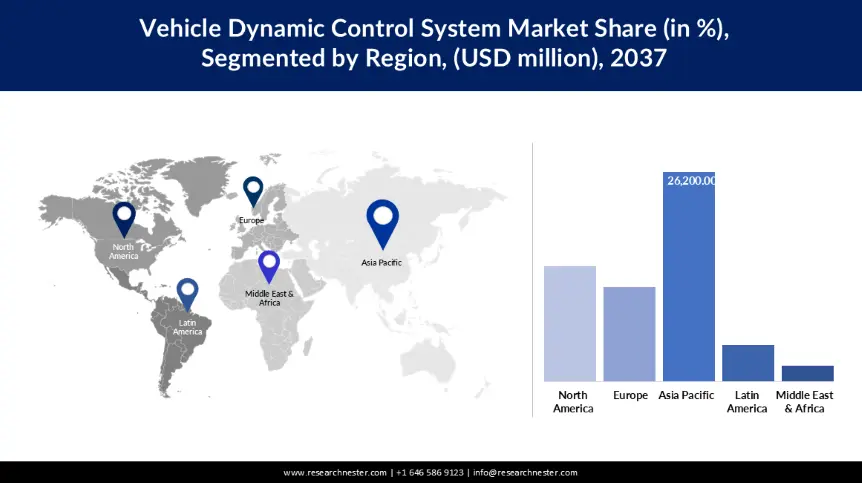Select the North America bar in the chart
The image size is (862, 483).
[570, 324]
